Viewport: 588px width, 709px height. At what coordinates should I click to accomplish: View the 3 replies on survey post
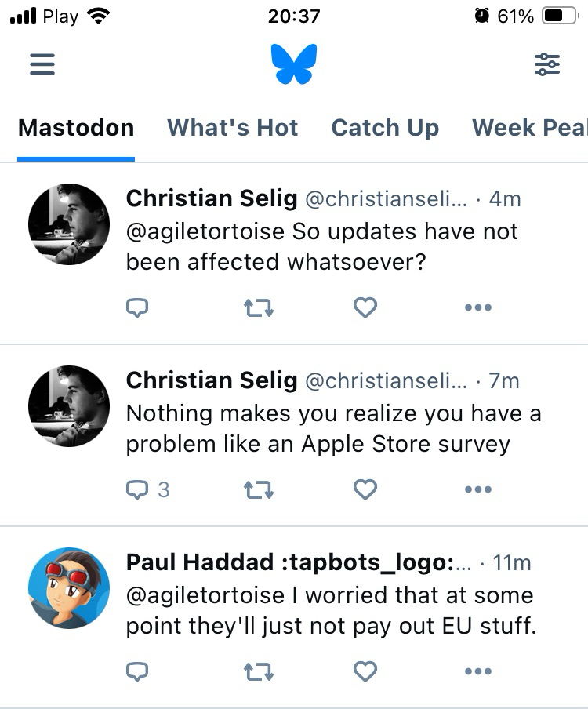147,490
